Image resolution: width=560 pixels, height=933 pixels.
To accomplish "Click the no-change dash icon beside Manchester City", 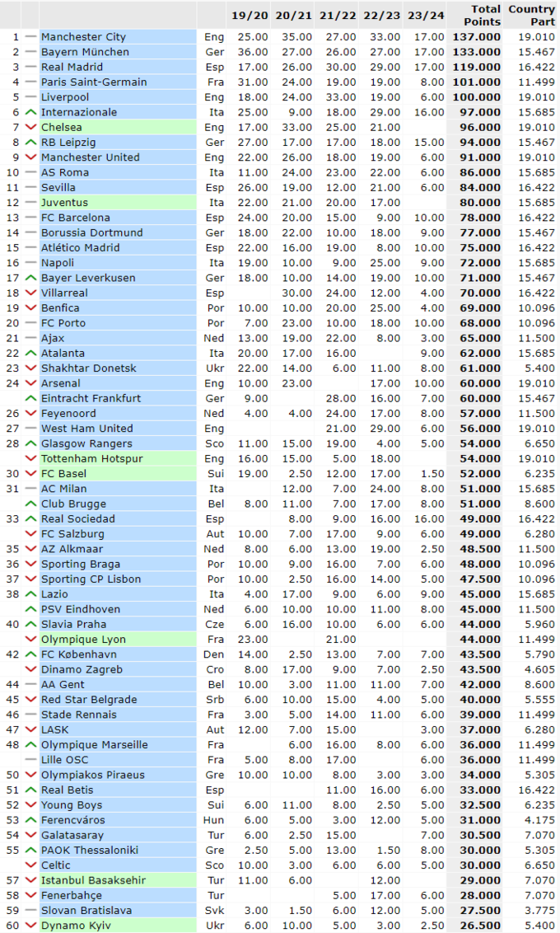I will 30,37.
